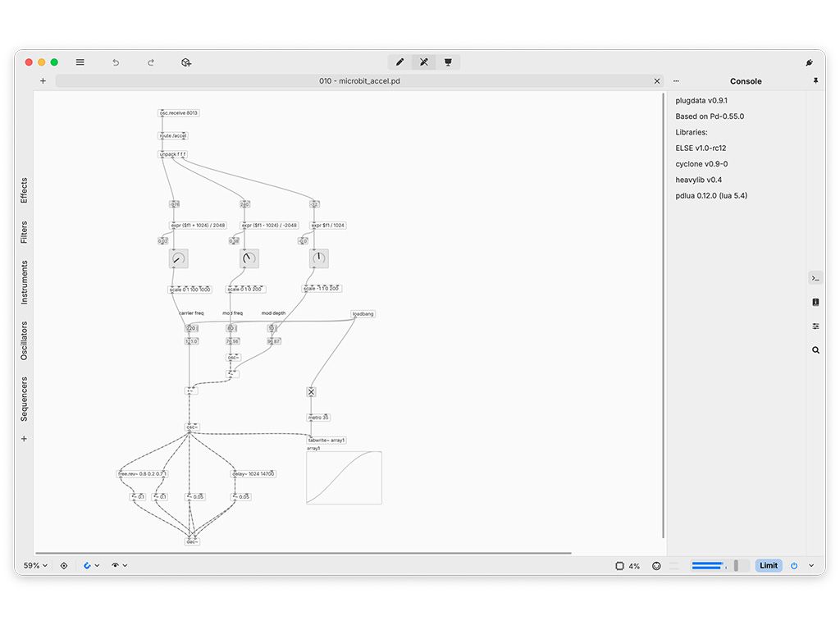840x630 pixels.
Task: Toggle the DSP power button
Action: (x=794, y=565)
